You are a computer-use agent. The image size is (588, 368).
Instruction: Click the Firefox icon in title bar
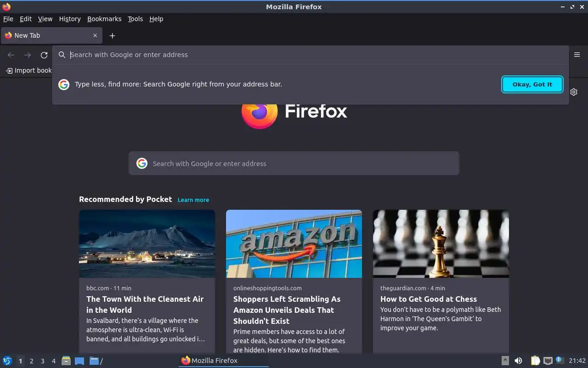point(6,7)
